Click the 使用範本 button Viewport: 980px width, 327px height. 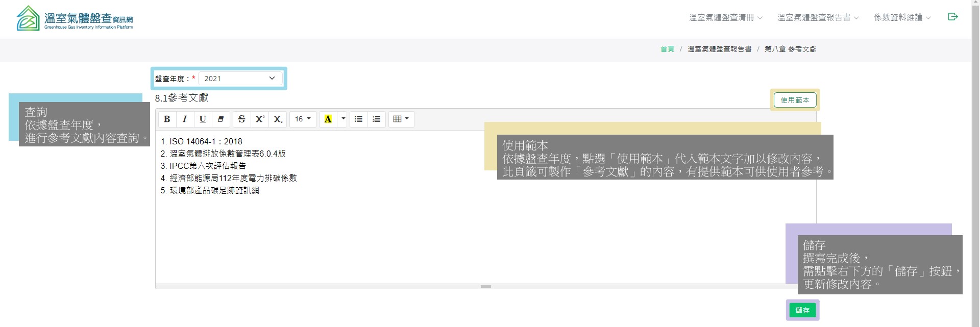pos(795,100)
